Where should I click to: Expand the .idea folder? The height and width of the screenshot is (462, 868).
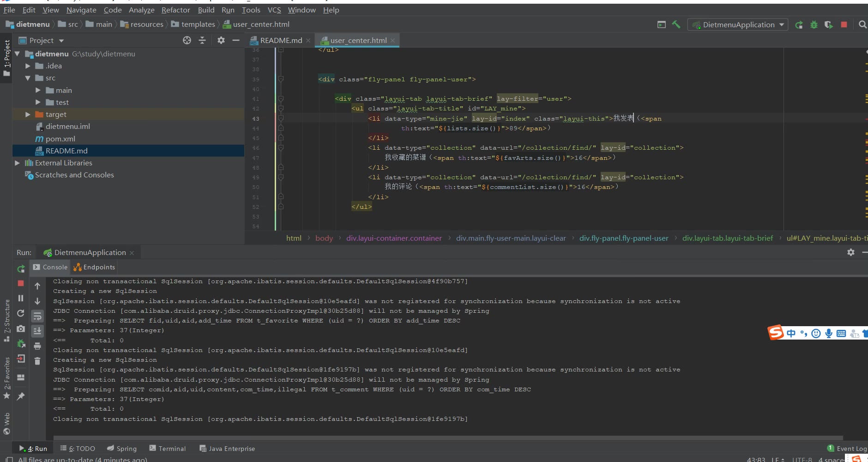coord(28,66)
